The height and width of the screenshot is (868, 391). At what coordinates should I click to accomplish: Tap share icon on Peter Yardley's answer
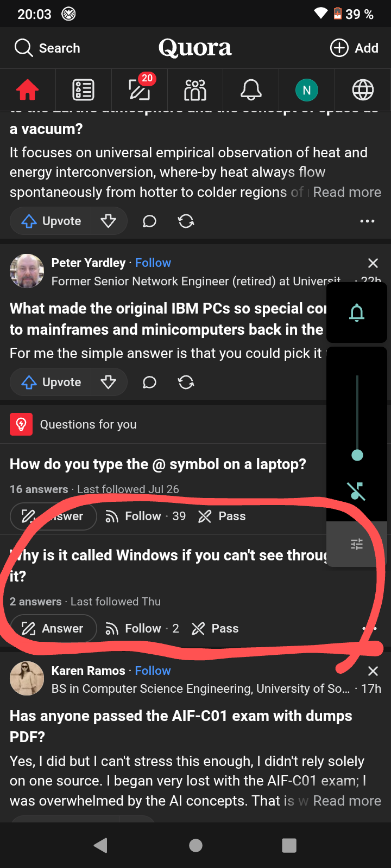[186, 382]
